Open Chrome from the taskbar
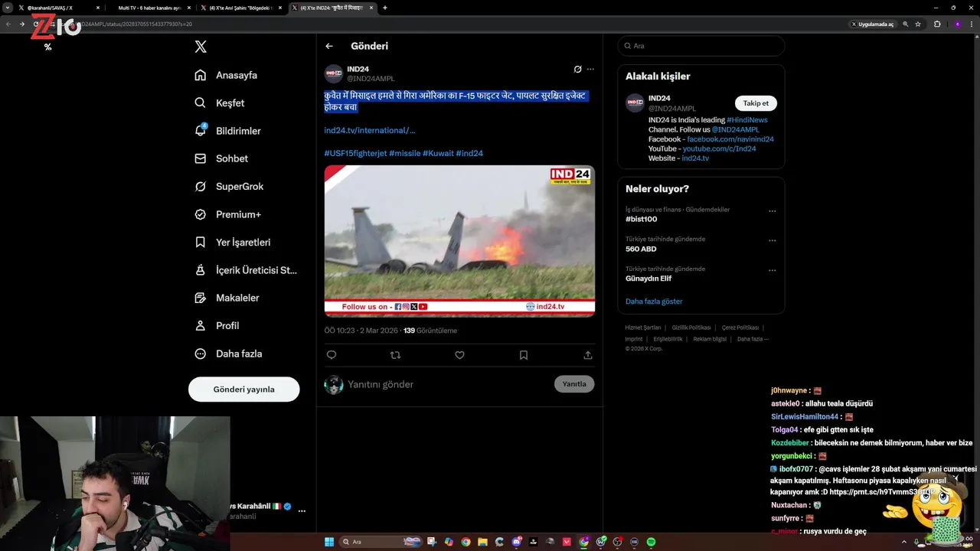This screenshot has width=980, height=551. 465,542
